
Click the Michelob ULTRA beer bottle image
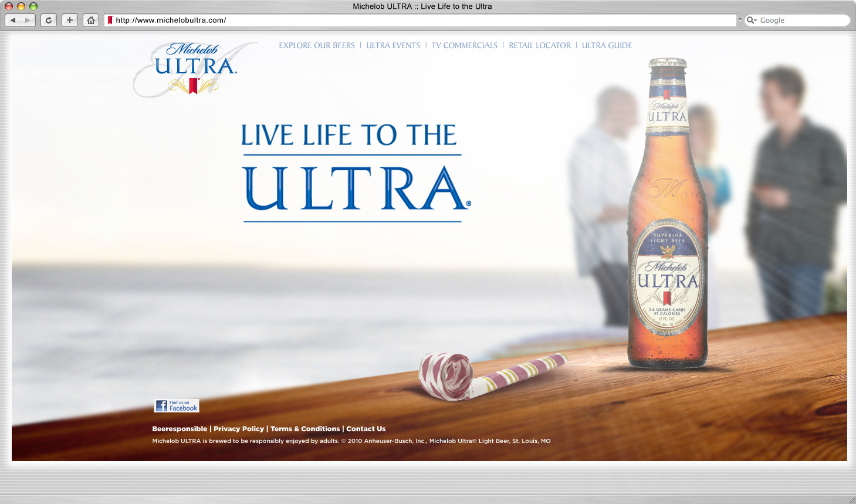click(x=668, y=214)
